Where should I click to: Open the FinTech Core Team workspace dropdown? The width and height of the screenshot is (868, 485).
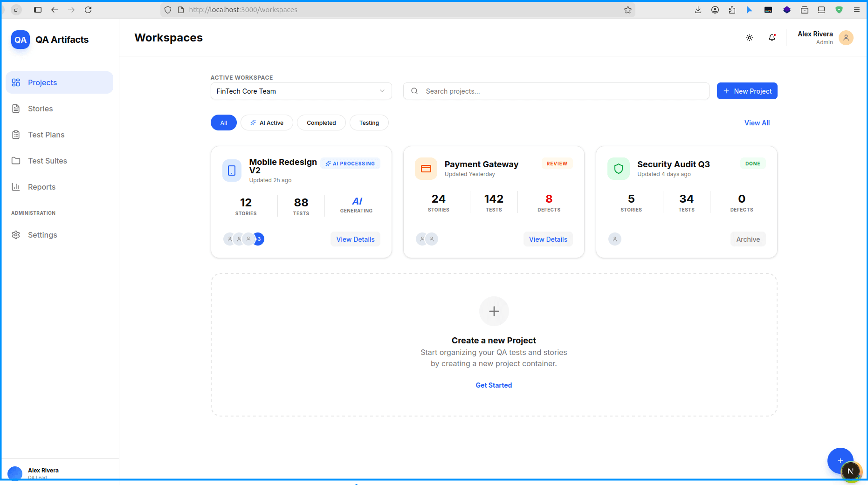(301, 91)
